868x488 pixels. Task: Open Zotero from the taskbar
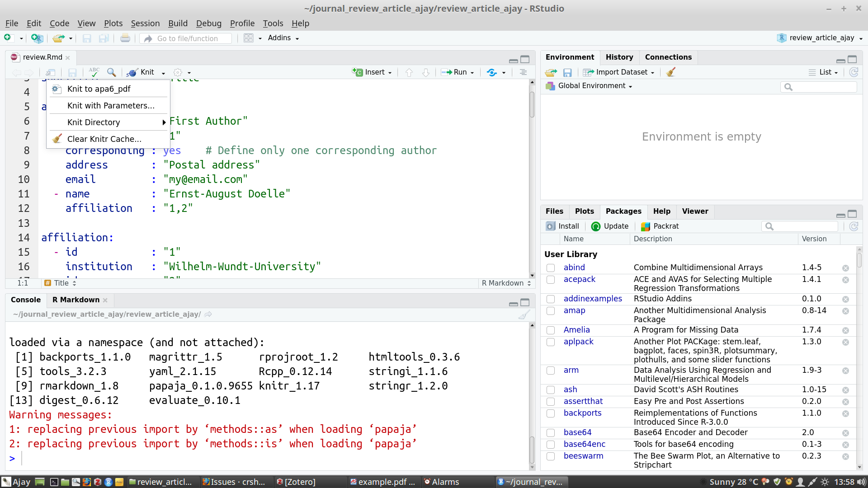296,482
